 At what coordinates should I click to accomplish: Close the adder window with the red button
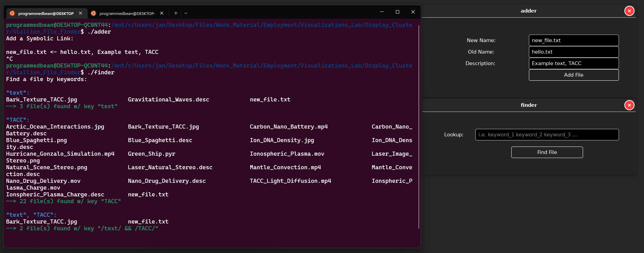[x=629, y=11]
